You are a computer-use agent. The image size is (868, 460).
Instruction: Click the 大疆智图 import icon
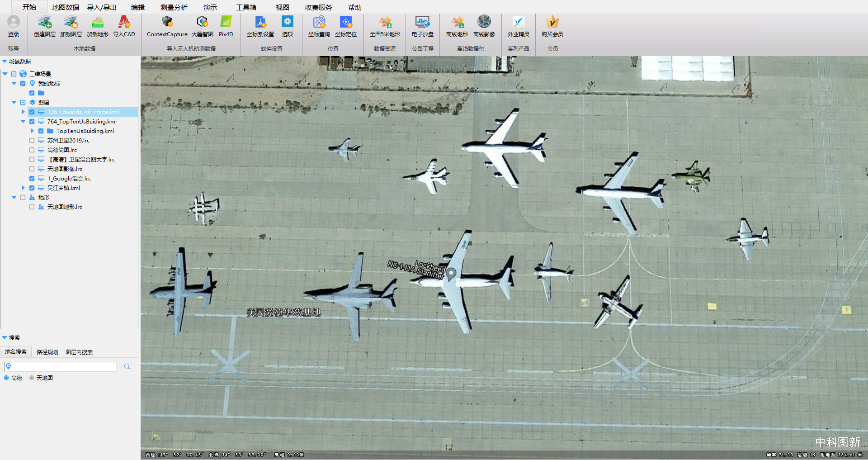coord(202,22)
